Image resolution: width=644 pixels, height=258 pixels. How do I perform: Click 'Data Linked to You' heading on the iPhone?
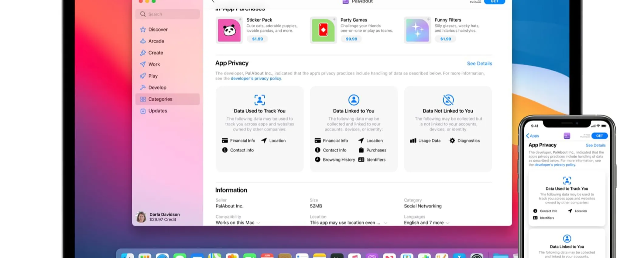tap(567, 247)
